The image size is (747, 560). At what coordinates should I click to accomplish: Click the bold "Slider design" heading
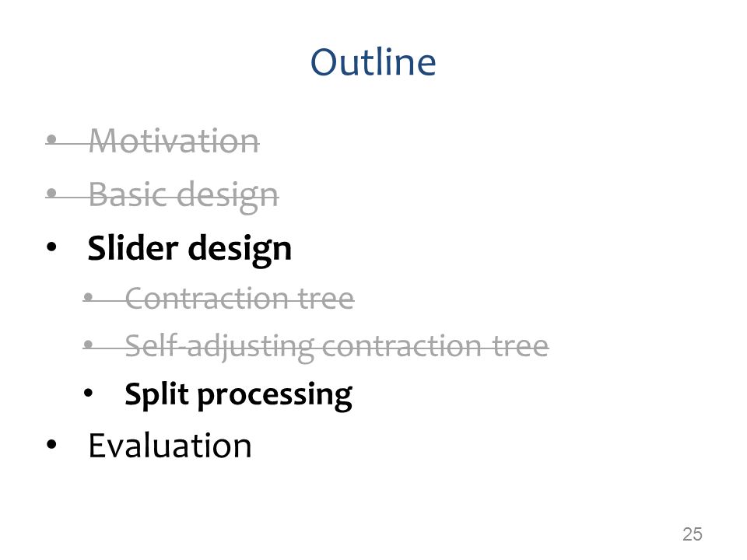pyautogui.click(x=190, y=249)
